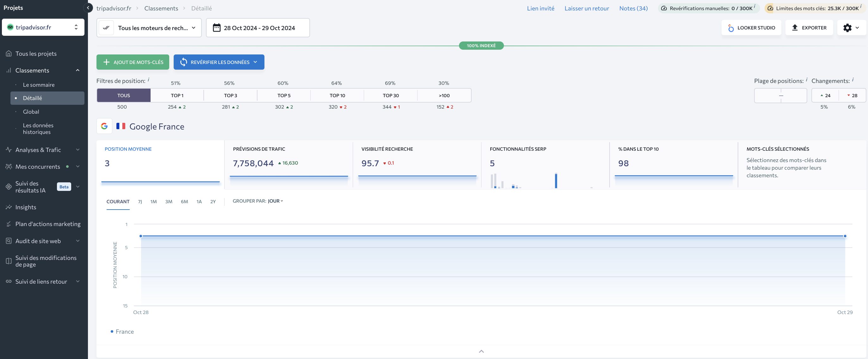Screen dimensions: 868x359
Task: Open Notes (34)
Action: point(633,8)
